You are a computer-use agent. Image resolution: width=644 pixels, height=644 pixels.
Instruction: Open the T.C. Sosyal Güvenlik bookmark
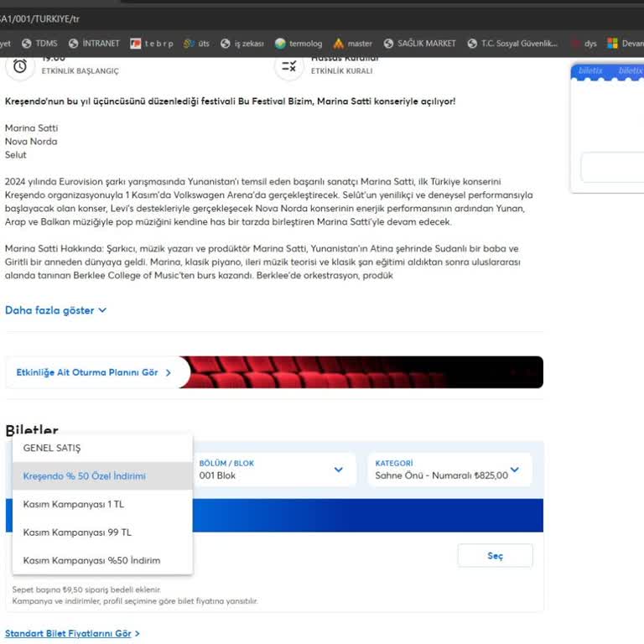512,44
